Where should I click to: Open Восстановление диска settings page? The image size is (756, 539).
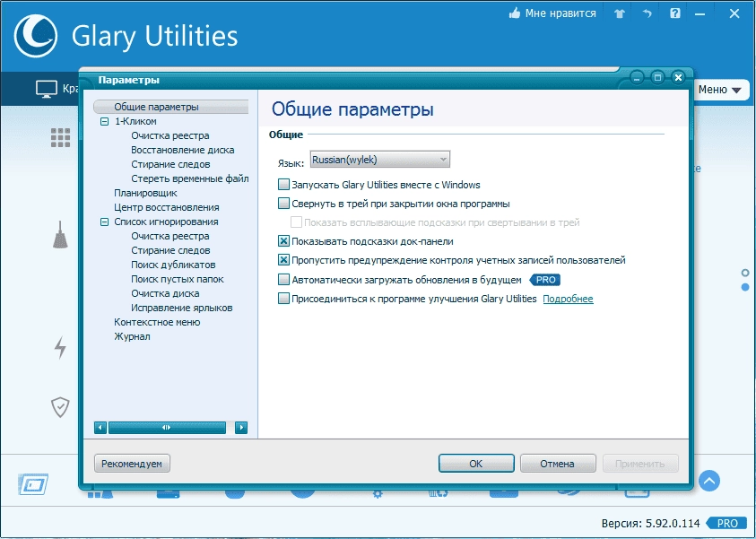183,150
